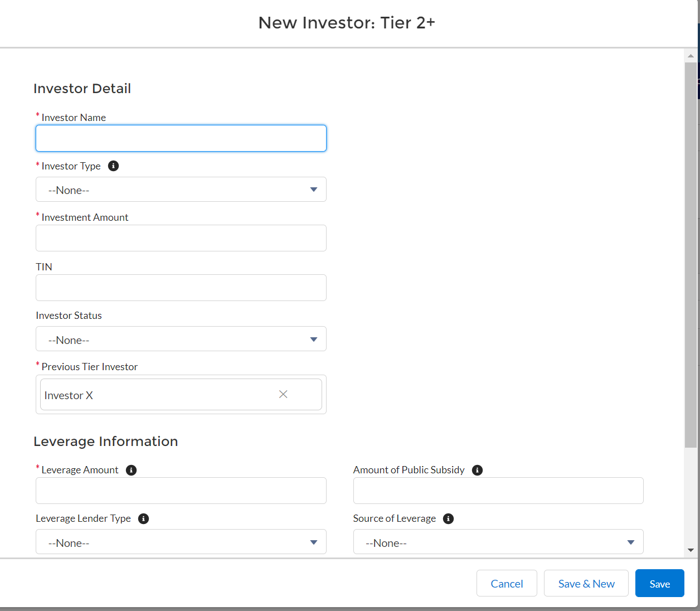Click the Leverage Amount info icon

pyautogui.click(x=132, y=470)
